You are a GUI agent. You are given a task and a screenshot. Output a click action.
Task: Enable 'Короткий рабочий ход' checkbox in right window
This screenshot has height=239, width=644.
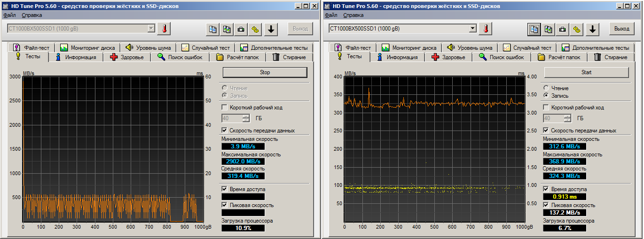pyautogui.click(x=546, y=108)
